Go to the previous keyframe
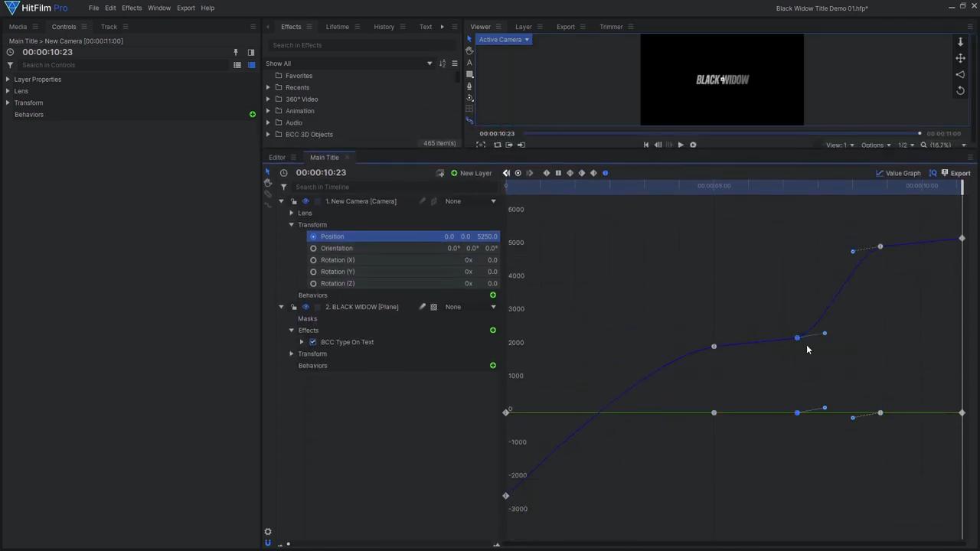The height and width of the screenshot is (551, 980). 506,173
